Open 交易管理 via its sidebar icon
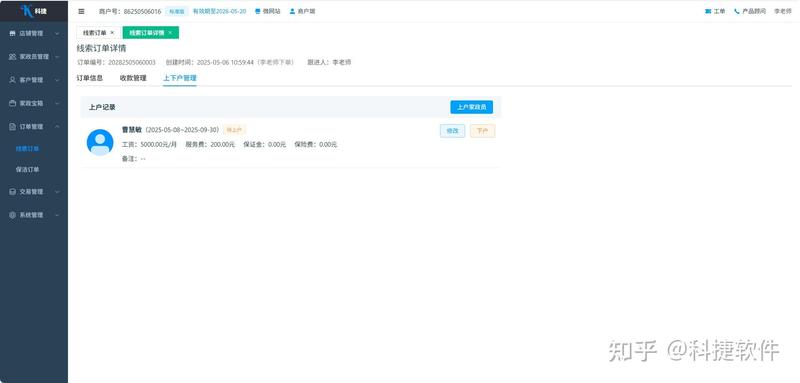Screen dimensions: 800x383 pyautogui.click(x=12, y=192)
